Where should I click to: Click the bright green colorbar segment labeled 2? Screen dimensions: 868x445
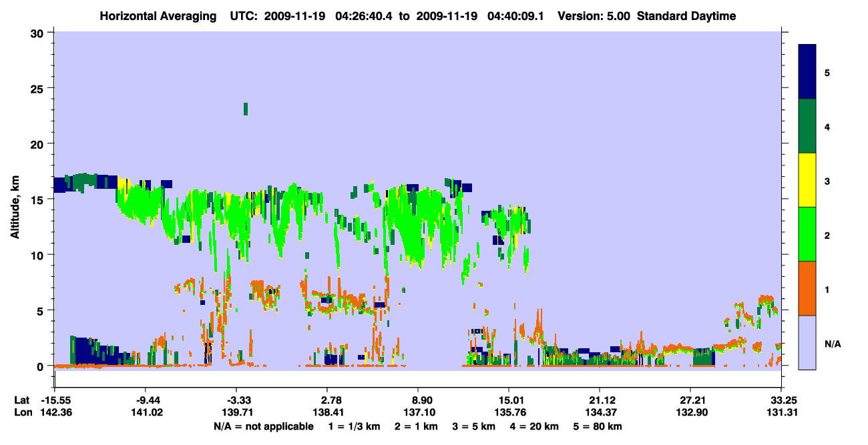(x=807, y=234)
